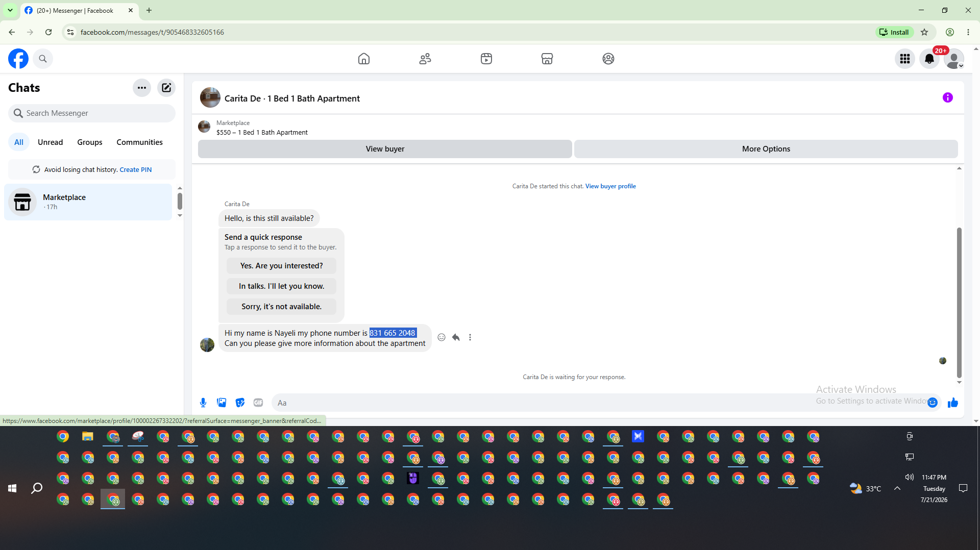The image size is (980, 550).
Task: Click the conversation vertical scrollbar
Action: (x=959, y=303)
